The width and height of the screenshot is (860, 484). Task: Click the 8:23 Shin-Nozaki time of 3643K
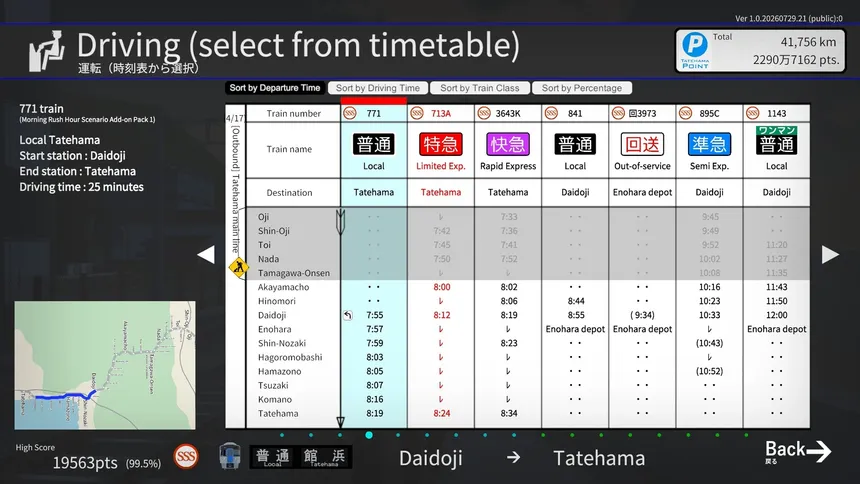pos(508,343)
